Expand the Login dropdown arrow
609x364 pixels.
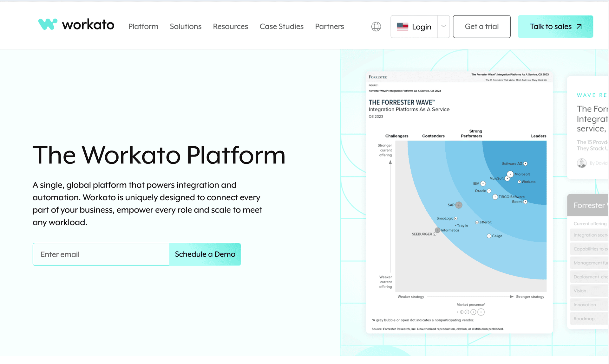[443, 27]
